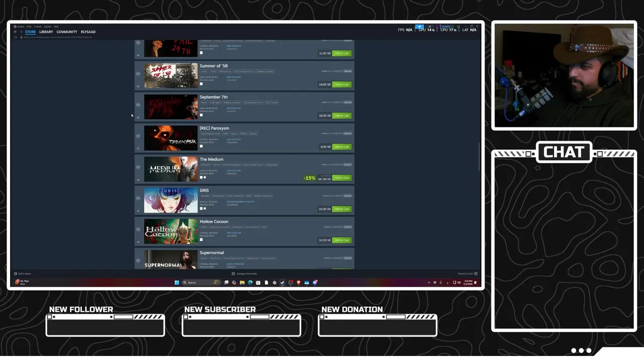Grab the reorder handle for September 7th
This screenshot has width=644, height=362.
(138, 105)
